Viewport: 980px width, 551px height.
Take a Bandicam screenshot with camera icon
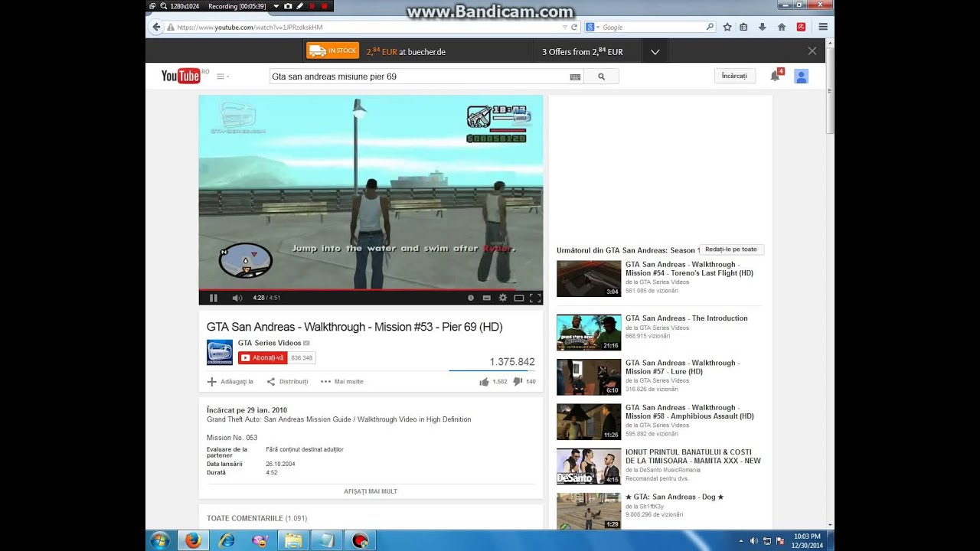pos(289,6)
